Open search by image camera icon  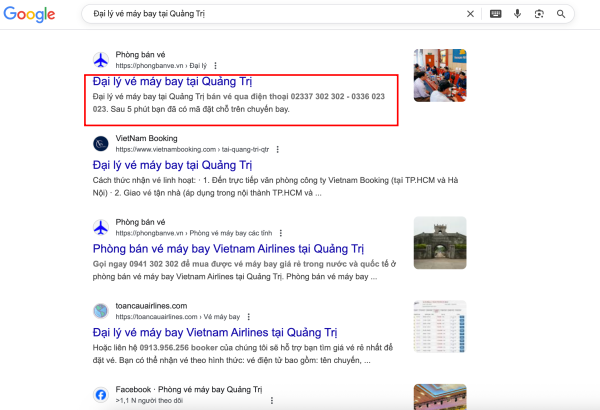click(539, 14)
